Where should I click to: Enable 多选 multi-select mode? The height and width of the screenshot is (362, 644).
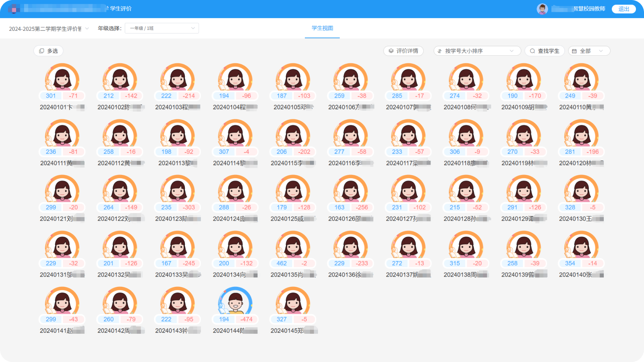(49, 51)
